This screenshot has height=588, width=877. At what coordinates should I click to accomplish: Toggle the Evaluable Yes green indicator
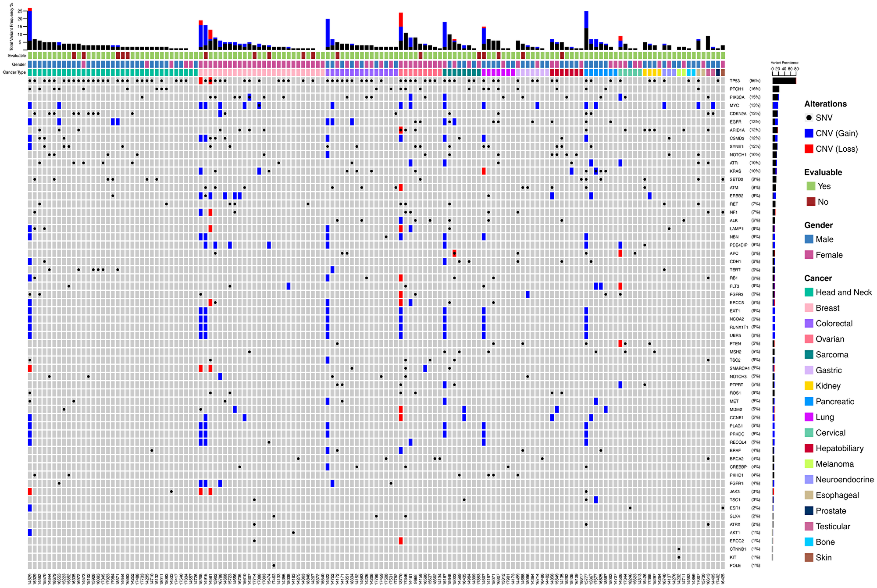(x=810, y=186)
